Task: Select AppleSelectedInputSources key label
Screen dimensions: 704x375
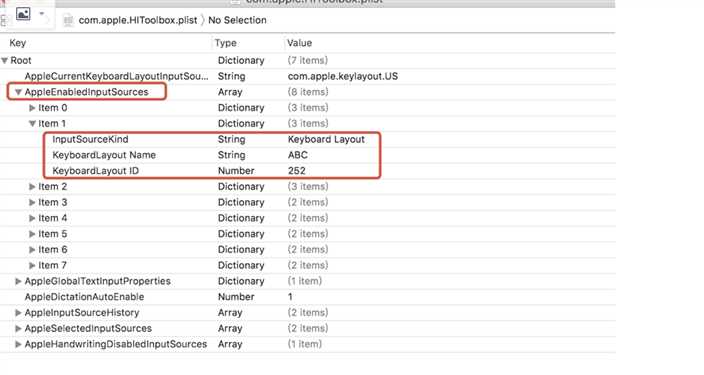Action: click(88, 328)
